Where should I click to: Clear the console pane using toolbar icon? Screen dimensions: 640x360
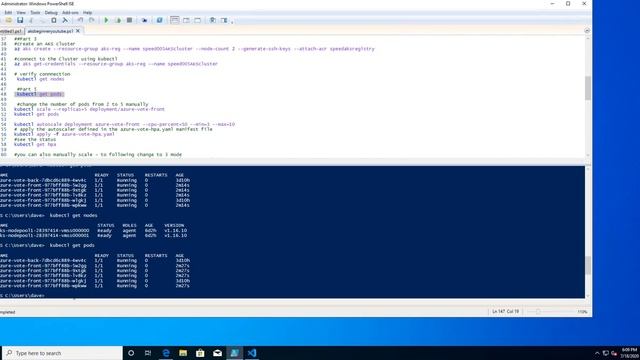[65, 20]
